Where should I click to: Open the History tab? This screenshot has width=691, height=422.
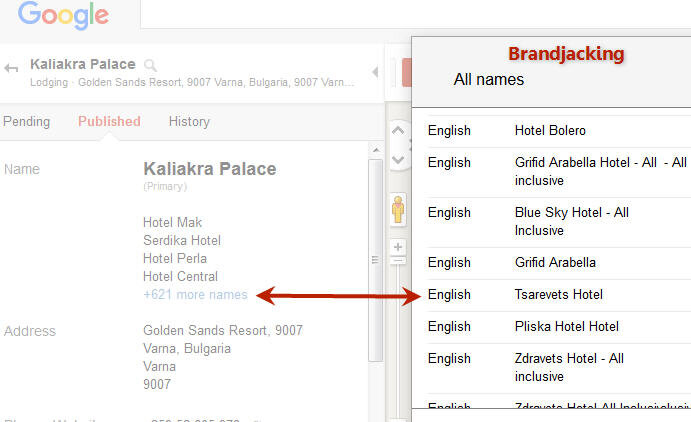(x=189, y=121)
